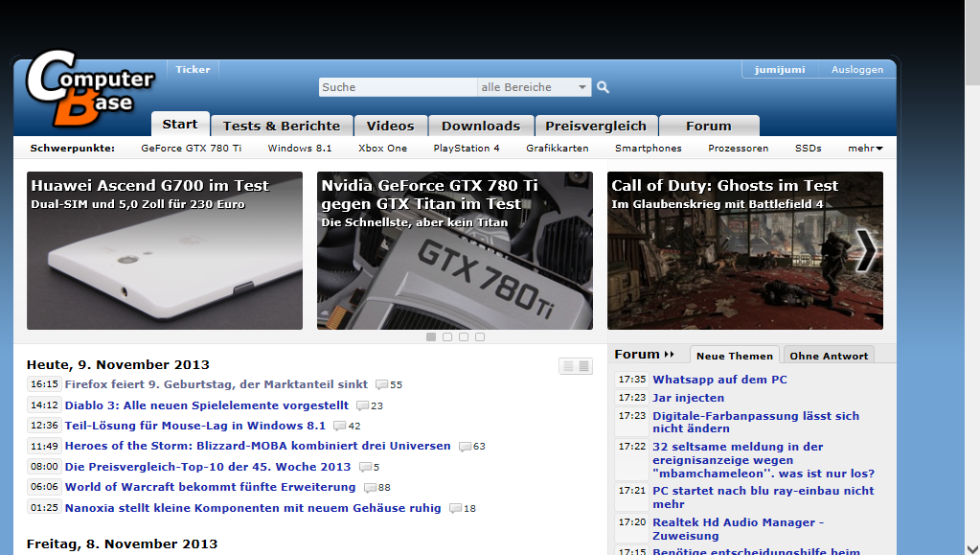The height and width of the screenshot is (555, 980).
Task: Open Grafikkarten topic
Action: point(558,149)
